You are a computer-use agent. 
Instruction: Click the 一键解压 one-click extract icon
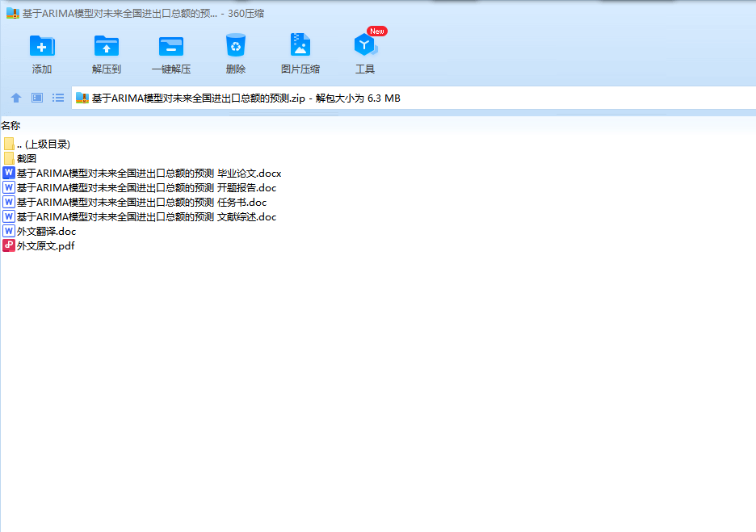(171, 46)
